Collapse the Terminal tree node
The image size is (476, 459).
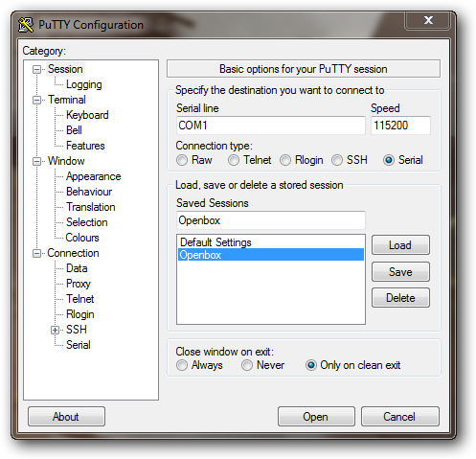pyautogui.click(x=37, y=100)
